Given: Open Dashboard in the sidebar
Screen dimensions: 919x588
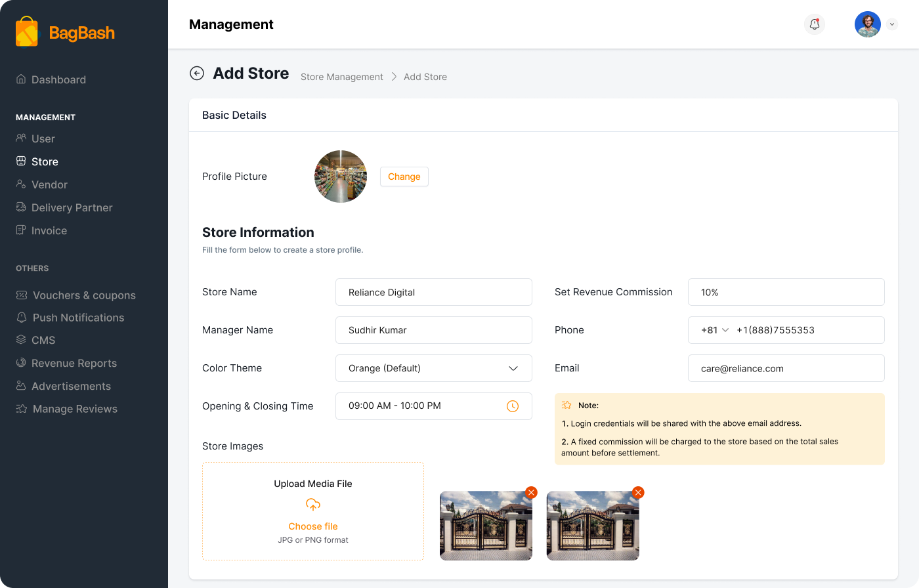Looking at the screenshot, I should (58, 79).
